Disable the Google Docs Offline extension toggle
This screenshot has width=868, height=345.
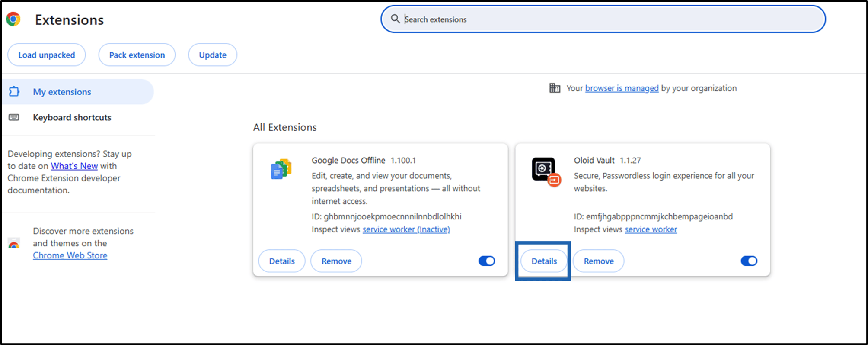(487, 261)
